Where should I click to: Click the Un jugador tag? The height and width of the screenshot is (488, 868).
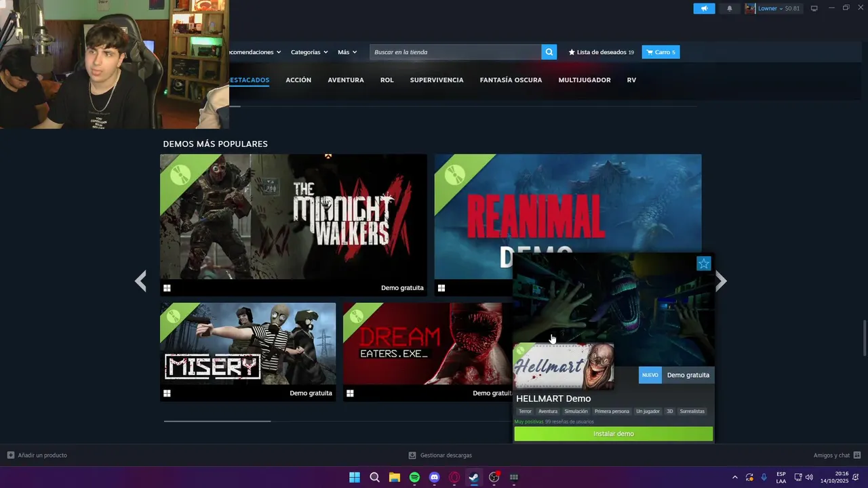point(648,411)
